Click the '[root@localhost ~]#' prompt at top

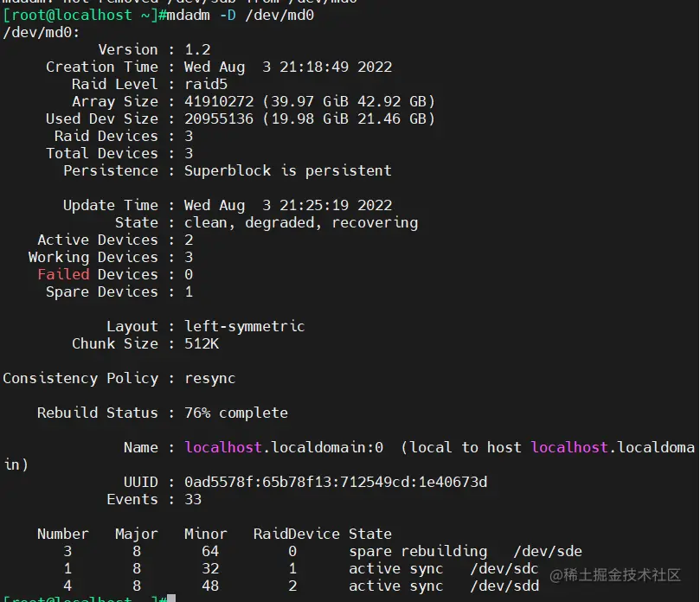85,16
